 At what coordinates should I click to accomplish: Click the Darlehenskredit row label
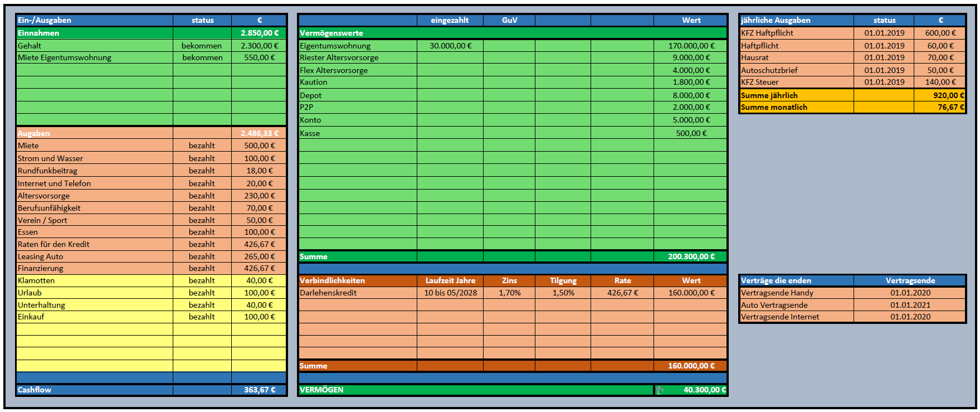pos(328,293)
